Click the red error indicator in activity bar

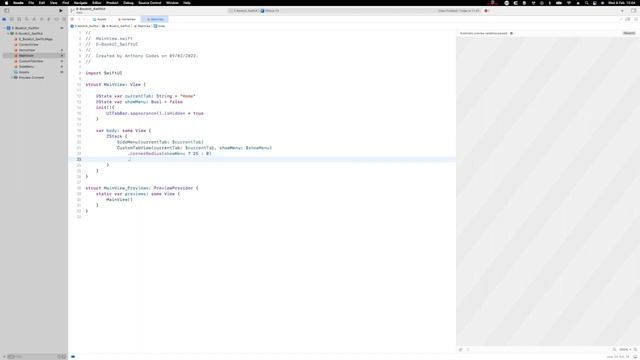[487, 11]
